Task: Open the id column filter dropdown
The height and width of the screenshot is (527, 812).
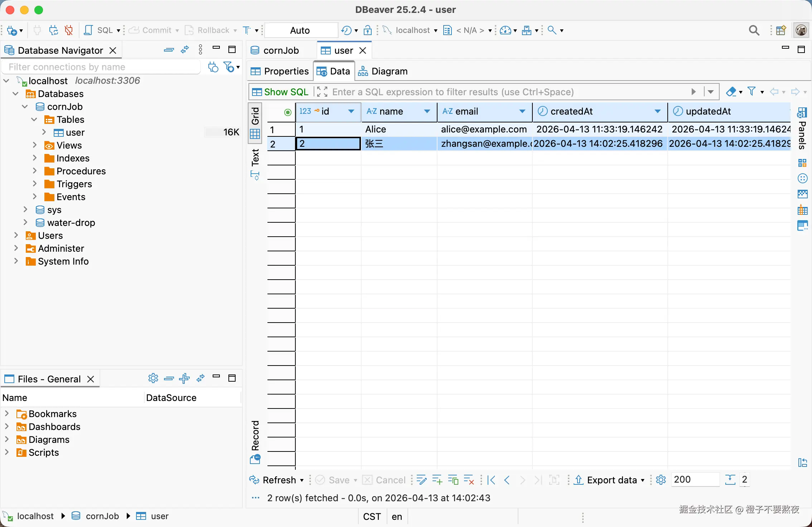Action: coord(351,111)
